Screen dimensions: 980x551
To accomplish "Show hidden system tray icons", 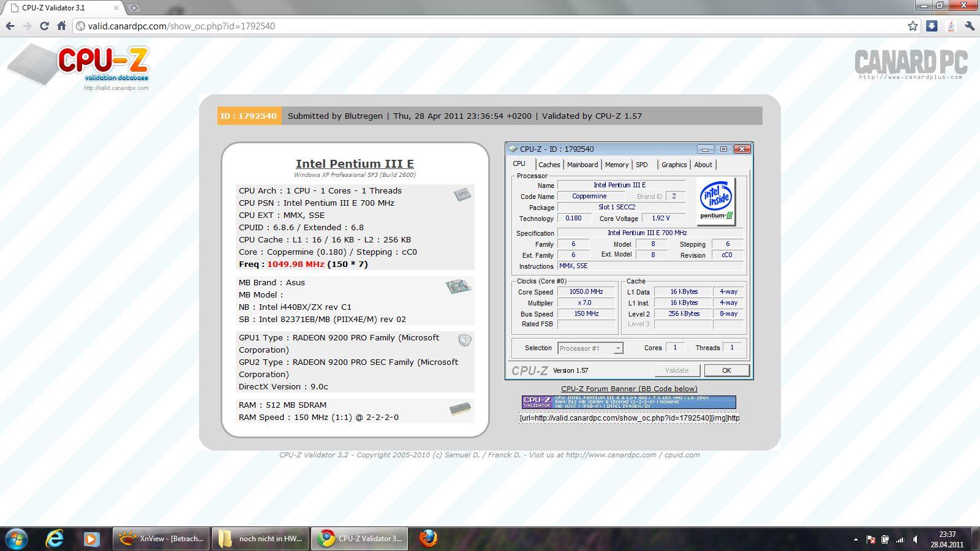I will [x=856, y=539].
